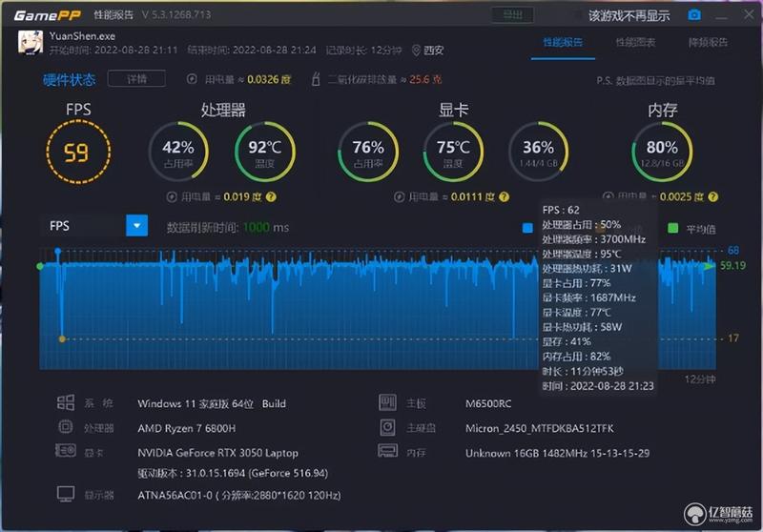The image size is (763, 532).
Task: Click the 平均值 legend label
Action: pyautogui.click(x=701, y=229)
